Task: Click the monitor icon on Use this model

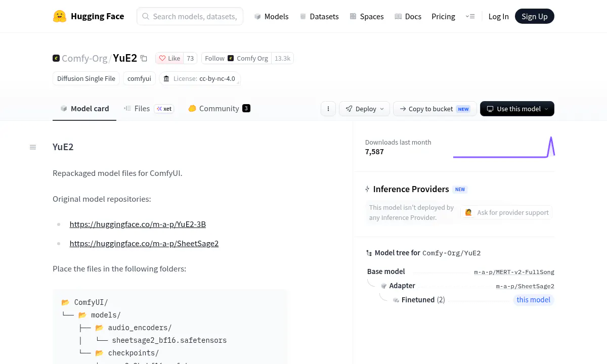Action: click(x=490, y=109)
